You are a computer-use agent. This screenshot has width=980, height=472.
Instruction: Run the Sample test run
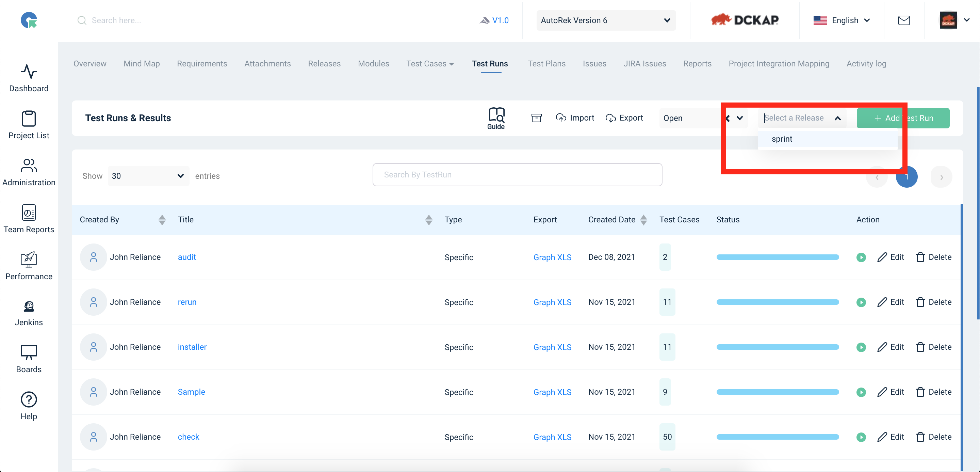tap(861, 392)
